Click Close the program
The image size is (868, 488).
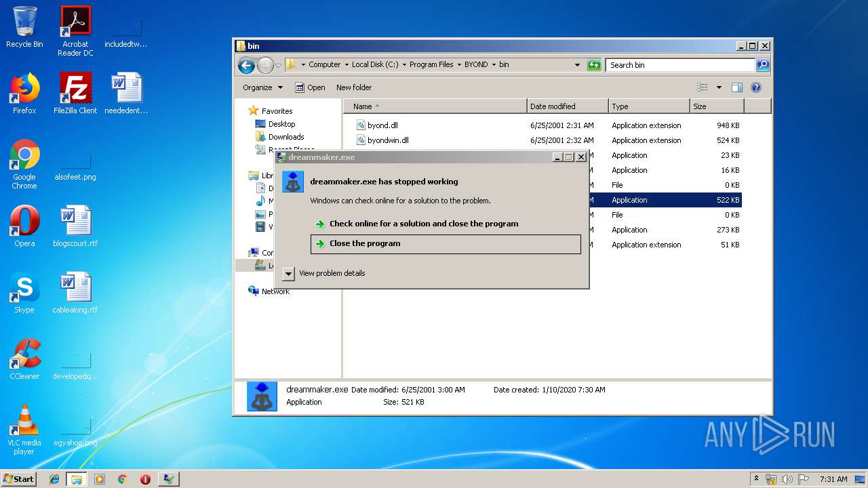pos(446,244)
